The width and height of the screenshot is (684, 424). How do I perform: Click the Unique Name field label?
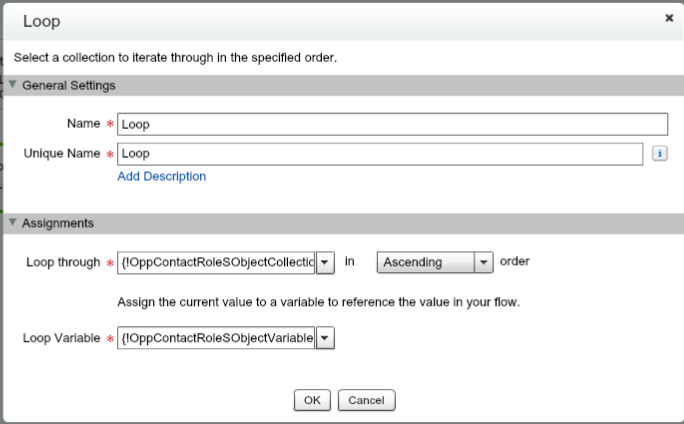(61, 154)
